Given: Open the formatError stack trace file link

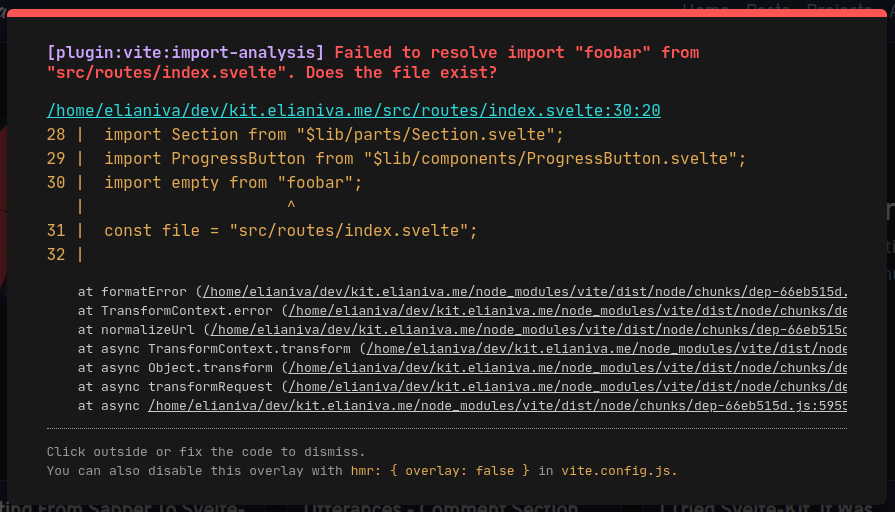Looking at the screenshot, I should click(524, 292).
